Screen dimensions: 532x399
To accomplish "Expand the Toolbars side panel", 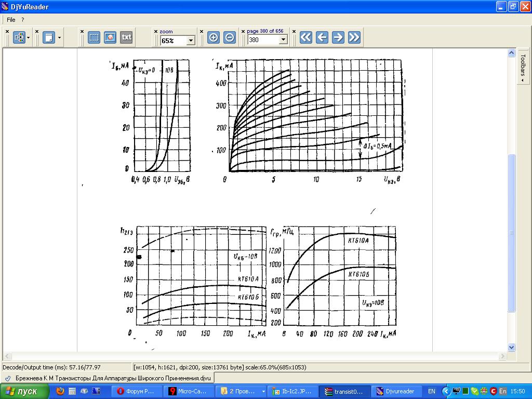I will pos(523,68).
